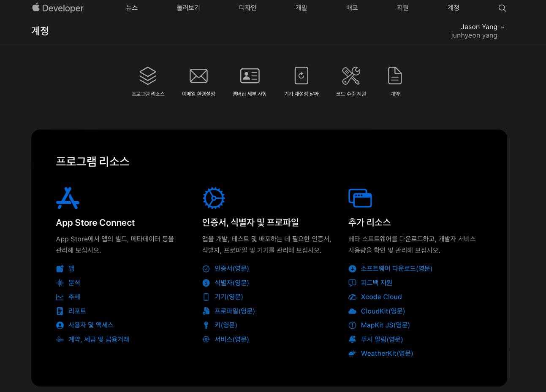This screenshot has width=546, height=392.
Task: Open 사용자 및 액세스 link
Action: point(91,325)
